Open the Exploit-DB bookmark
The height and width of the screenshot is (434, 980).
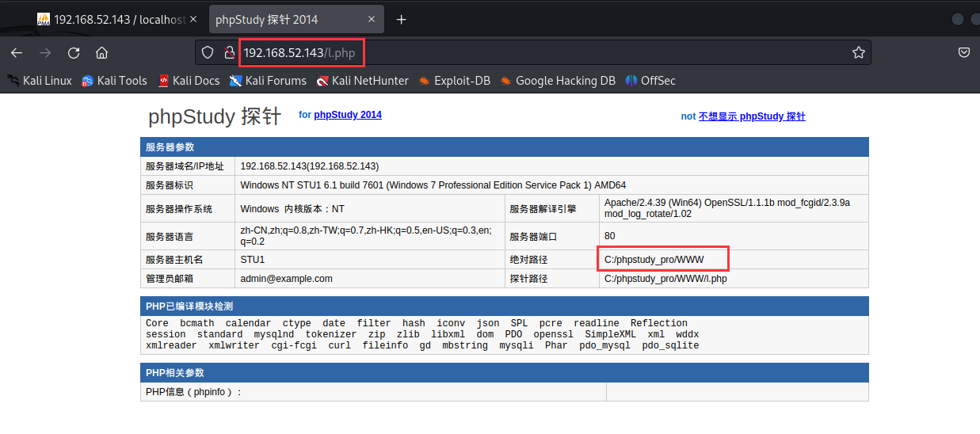454,80
